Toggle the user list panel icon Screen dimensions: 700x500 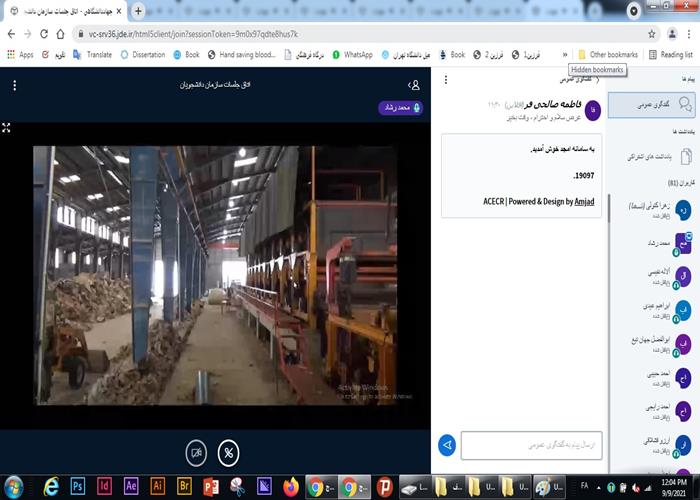pos(414,85)
